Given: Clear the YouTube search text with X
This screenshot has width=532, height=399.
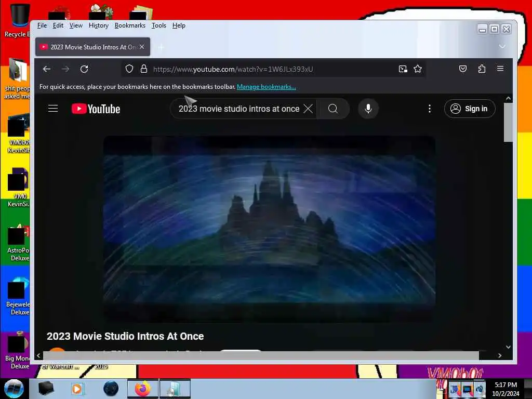Looking at the screenshot, I should click(308, 109).
